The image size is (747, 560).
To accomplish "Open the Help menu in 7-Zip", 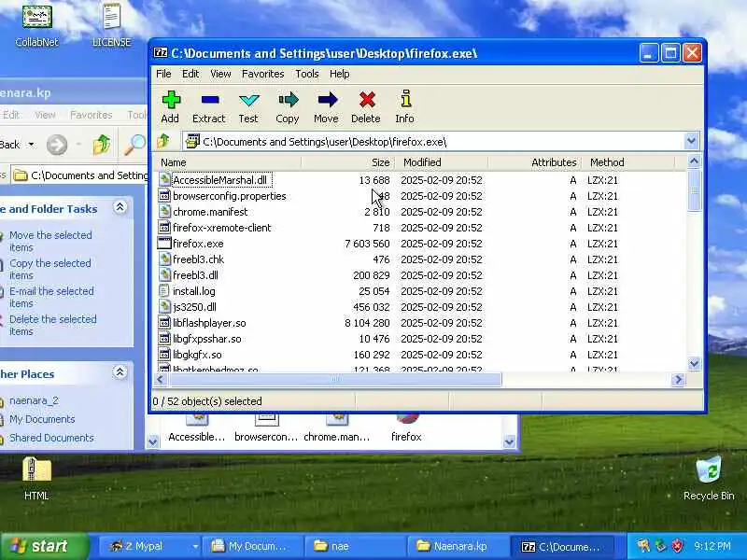I will click(340, 74).
